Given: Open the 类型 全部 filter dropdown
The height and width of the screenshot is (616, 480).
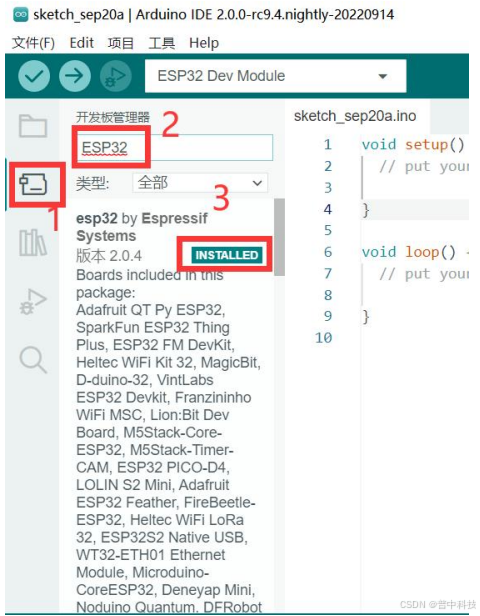Looking at the screenshot, I should [x=200, y=183].
